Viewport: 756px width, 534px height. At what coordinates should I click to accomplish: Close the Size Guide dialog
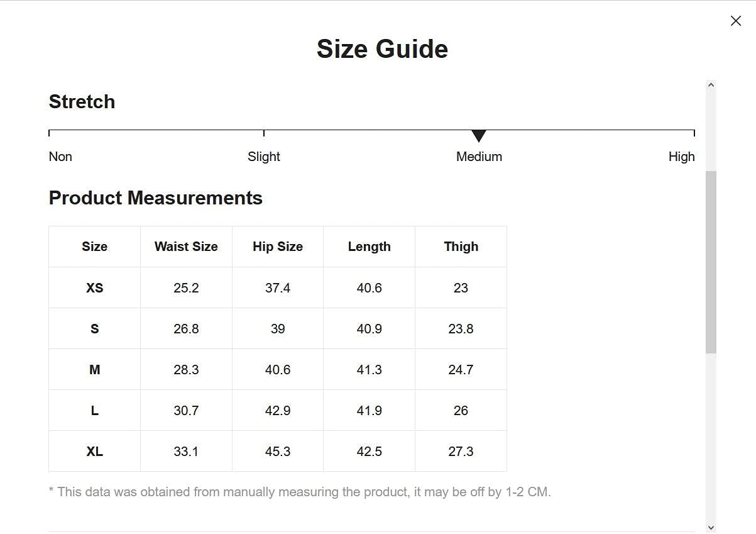tap(735, 21)
